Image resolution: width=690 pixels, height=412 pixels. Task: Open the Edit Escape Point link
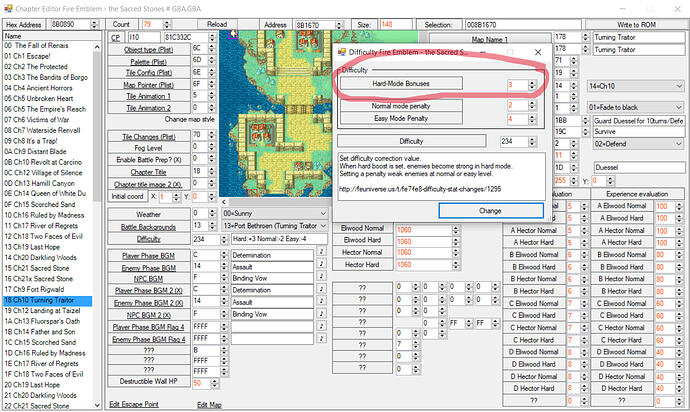click(x=134, y=404)
